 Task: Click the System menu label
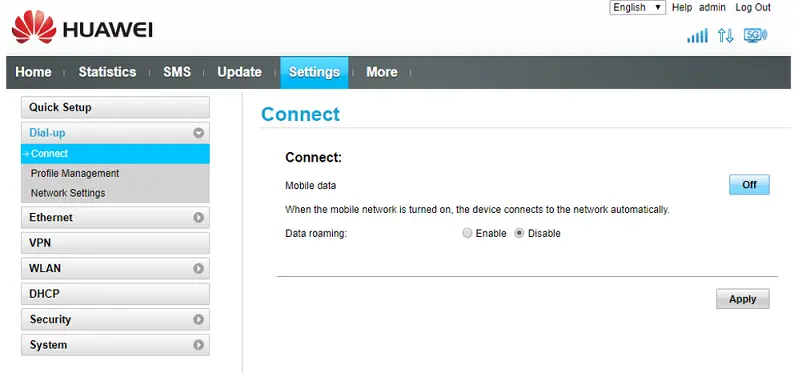(x=48, y=345)
